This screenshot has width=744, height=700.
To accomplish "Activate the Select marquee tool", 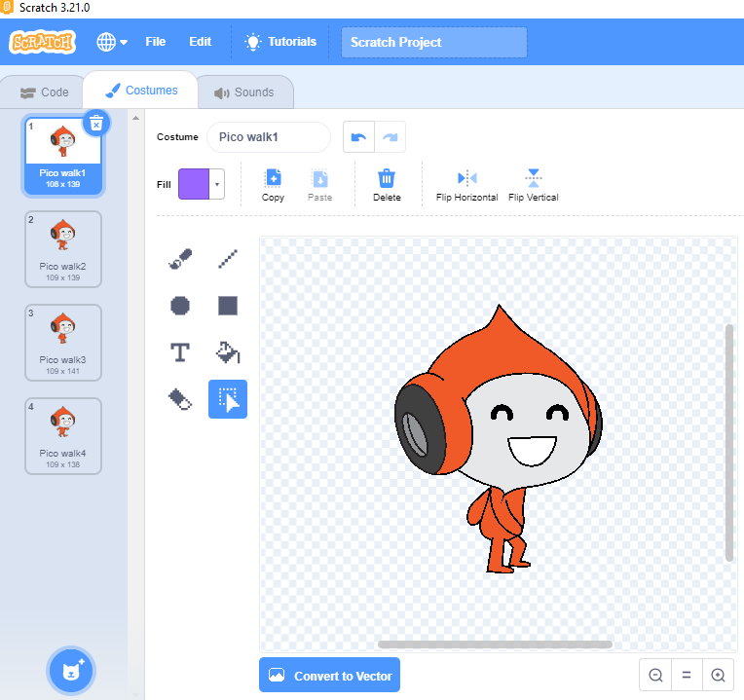I will (228, 399).
